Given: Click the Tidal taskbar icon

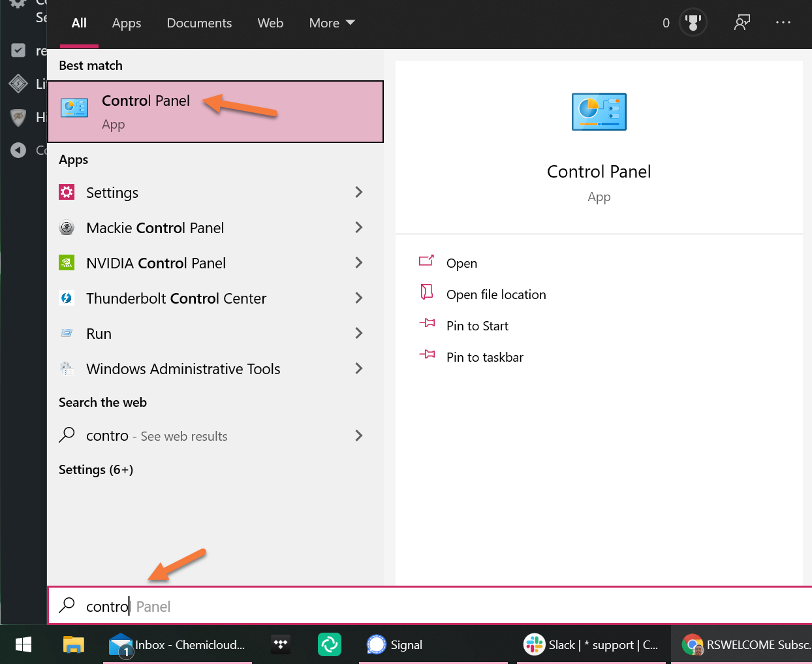Looking at the screenshot, I should [281, 645].
